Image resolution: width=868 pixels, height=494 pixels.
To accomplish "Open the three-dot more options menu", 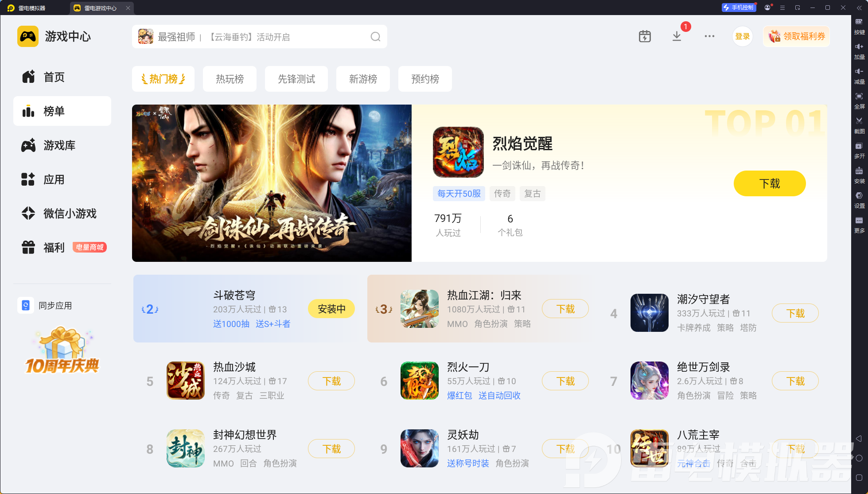I will pos(709,36).
